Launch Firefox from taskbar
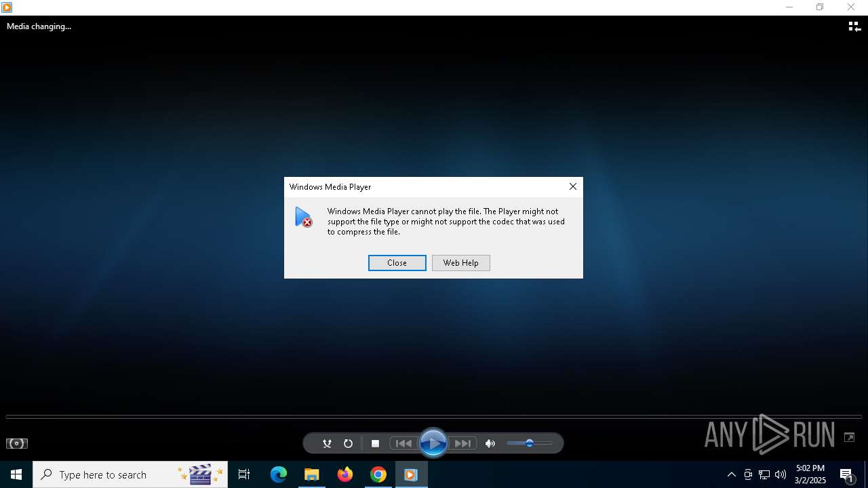The width and height of the screenshot is (868, 488). (345, 474)
